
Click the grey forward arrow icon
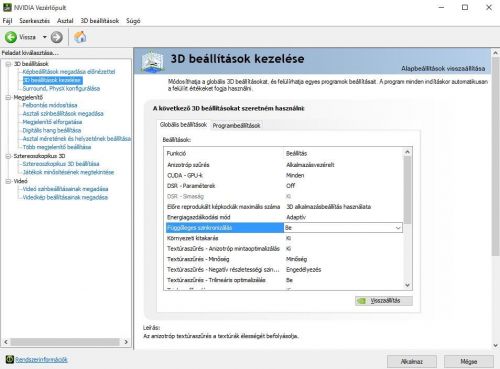coord(57,37)
